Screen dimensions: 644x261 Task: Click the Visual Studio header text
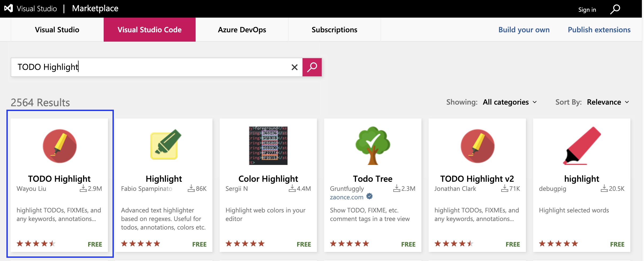(x=37, y=9)
